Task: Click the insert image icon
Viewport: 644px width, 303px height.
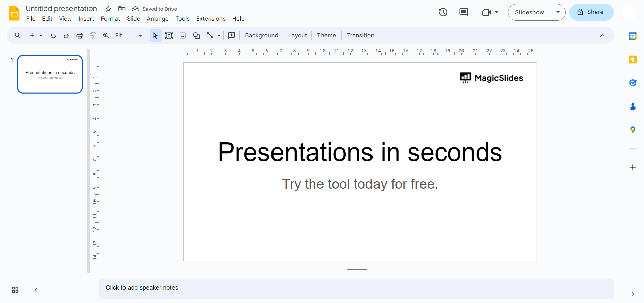Action: 183,36
